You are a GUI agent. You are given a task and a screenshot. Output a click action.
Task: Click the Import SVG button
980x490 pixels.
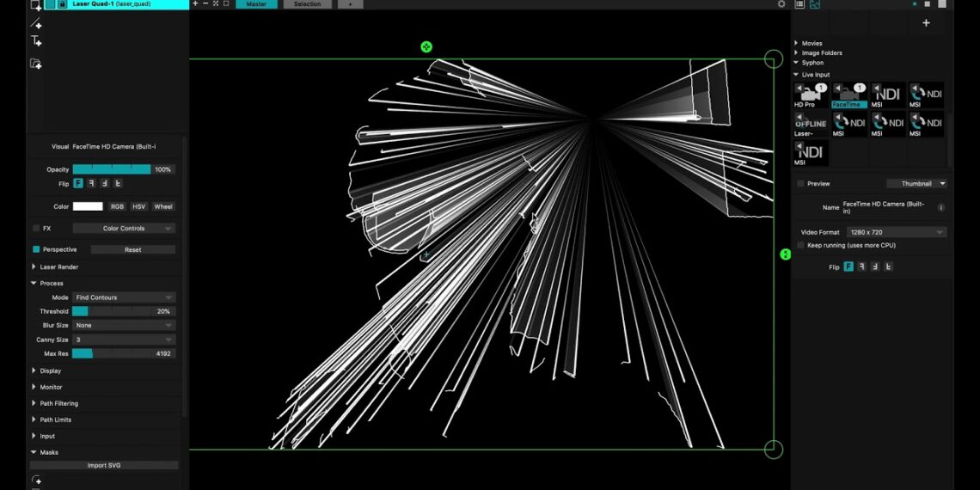click(103, 465)
